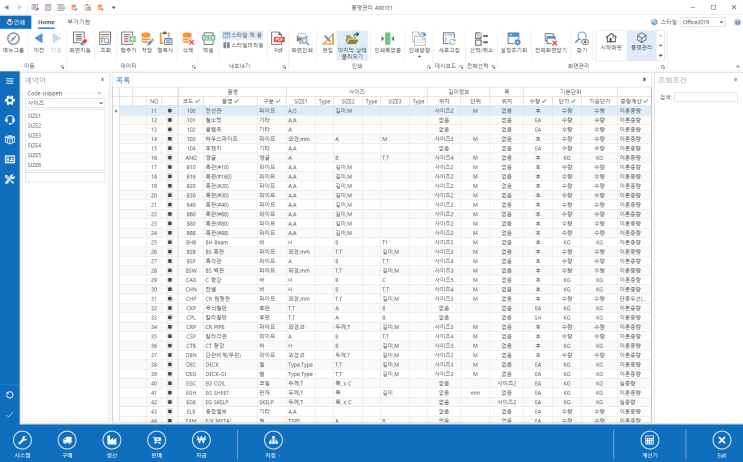Open the 사이즈 snippet combo box

point(65,103)
